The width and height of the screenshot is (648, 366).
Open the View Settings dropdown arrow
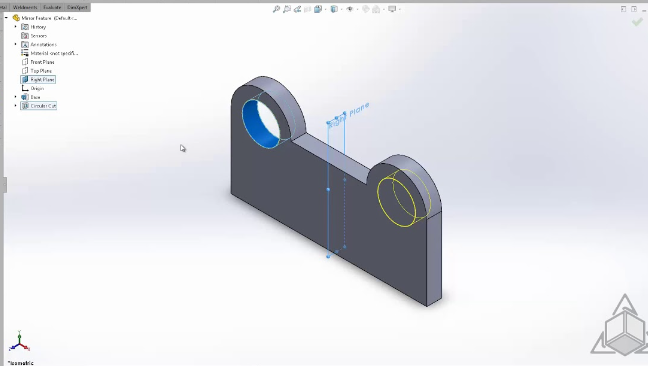pos(399,9)
